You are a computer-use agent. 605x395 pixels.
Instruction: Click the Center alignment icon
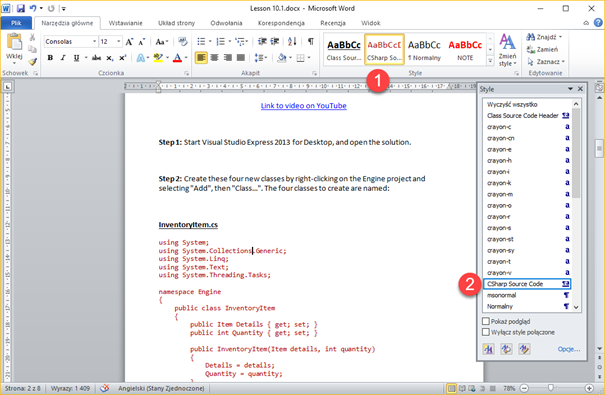pyautogui.click(x=215, y=57)
